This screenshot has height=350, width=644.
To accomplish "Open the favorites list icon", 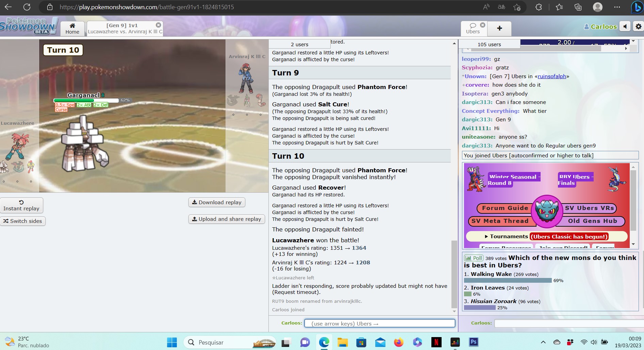I will pyautogui.click(x=559, y=7).
